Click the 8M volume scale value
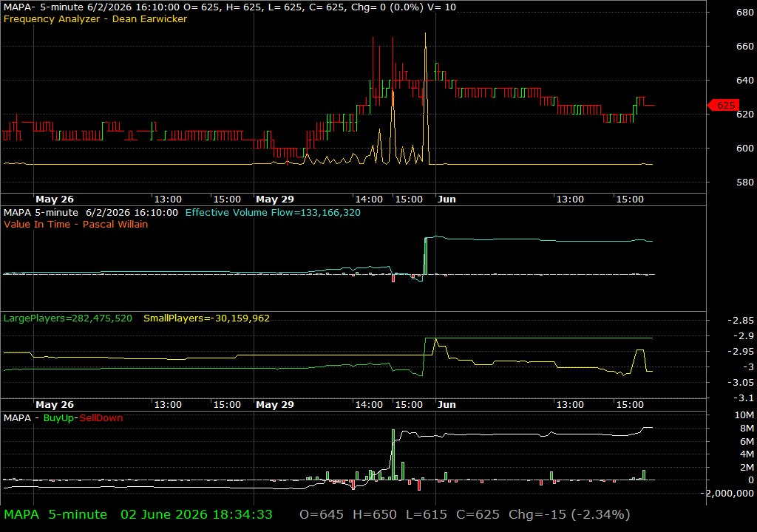The image size is (757, 532). click(747, 429)
